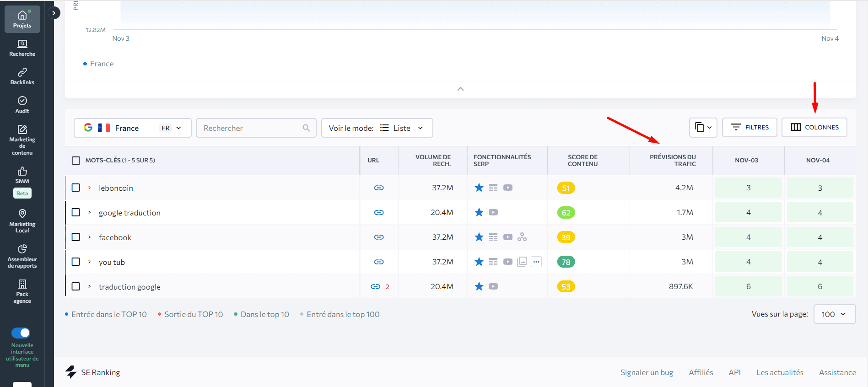Click knowledge graph SERP icon for facebook

522,237
